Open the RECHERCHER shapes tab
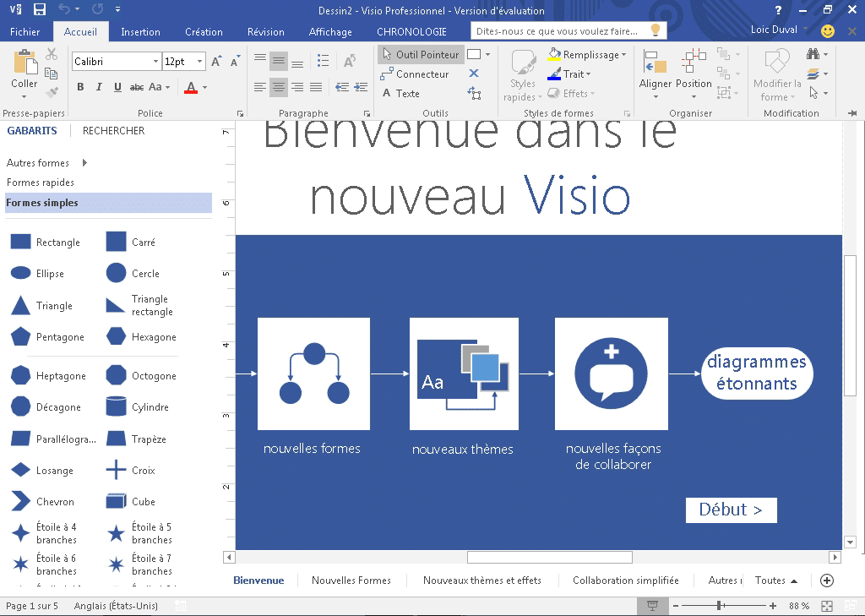This screenshot has width=865, height=616. [114, 131]
